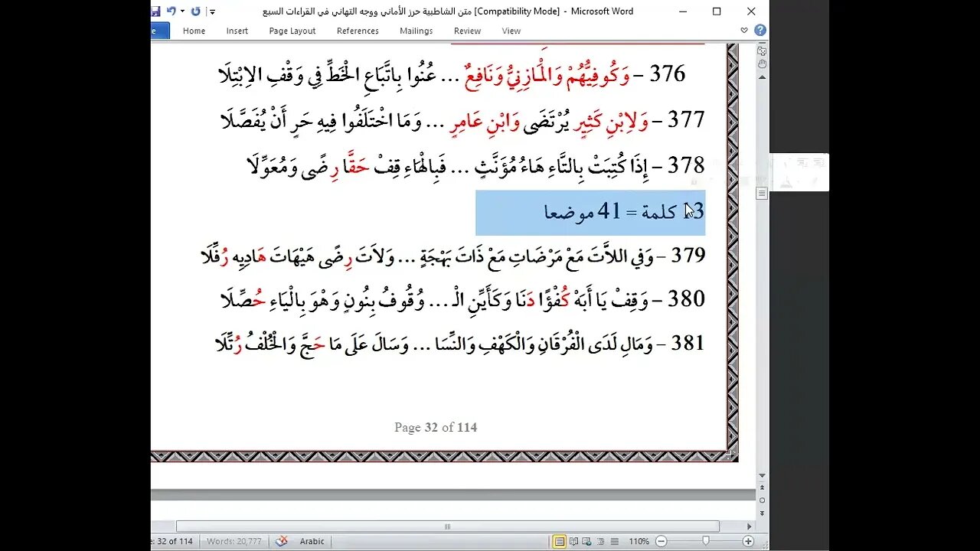Click the red word رُفِّلَا ending verse 379
Screen dimensions: 980x551
click(215, 256)
